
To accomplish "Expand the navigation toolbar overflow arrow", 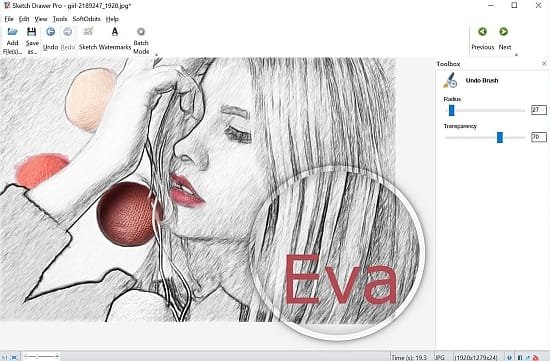I will 516,55.
